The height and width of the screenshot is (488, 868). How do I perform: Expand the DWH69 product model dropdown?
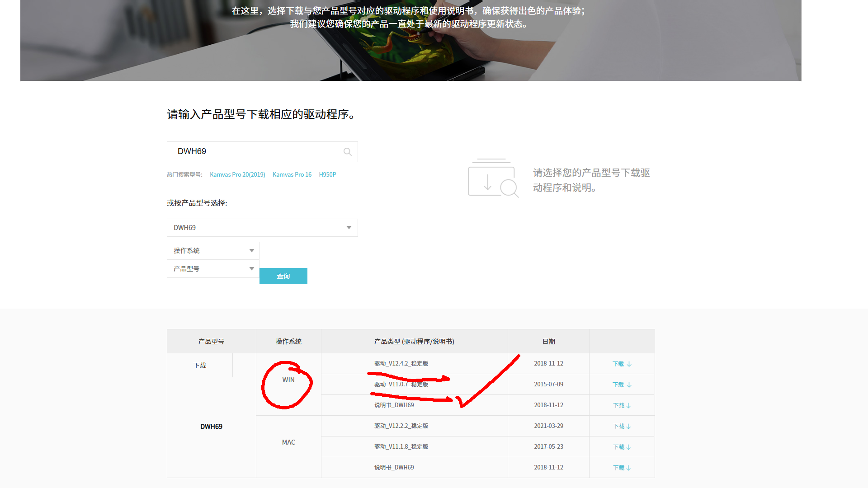coord(262,228)
